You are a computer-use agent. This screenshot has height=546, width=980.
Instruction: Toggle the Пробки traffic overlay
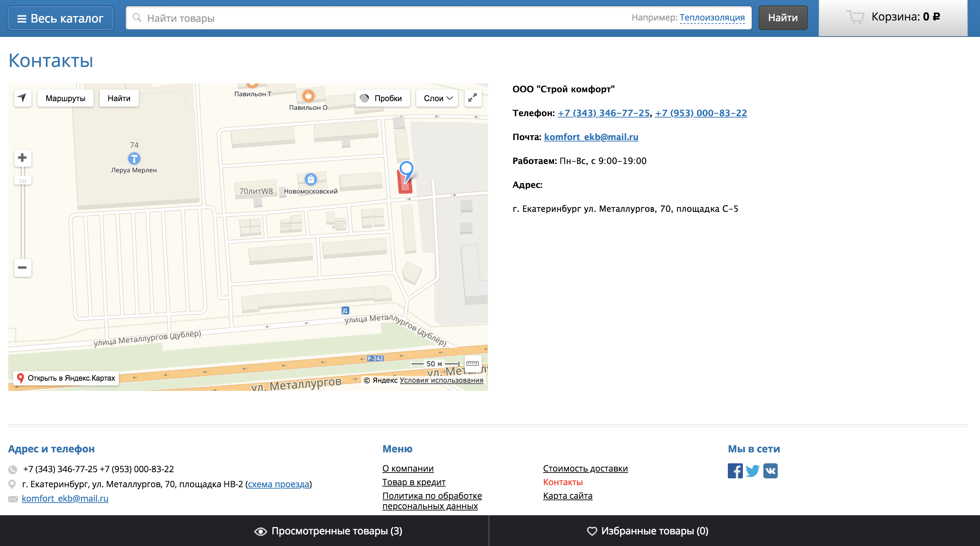[x=382, y=98]
